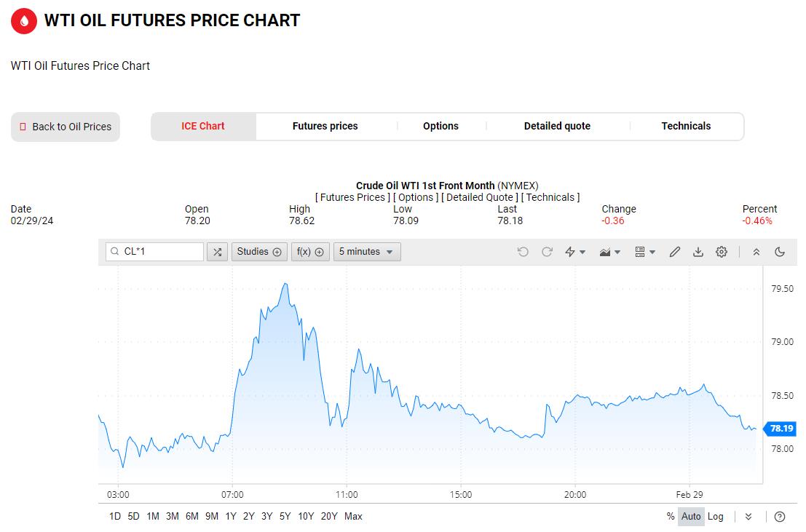
Task: Select the 1M time range
Action: pos(153,517)
